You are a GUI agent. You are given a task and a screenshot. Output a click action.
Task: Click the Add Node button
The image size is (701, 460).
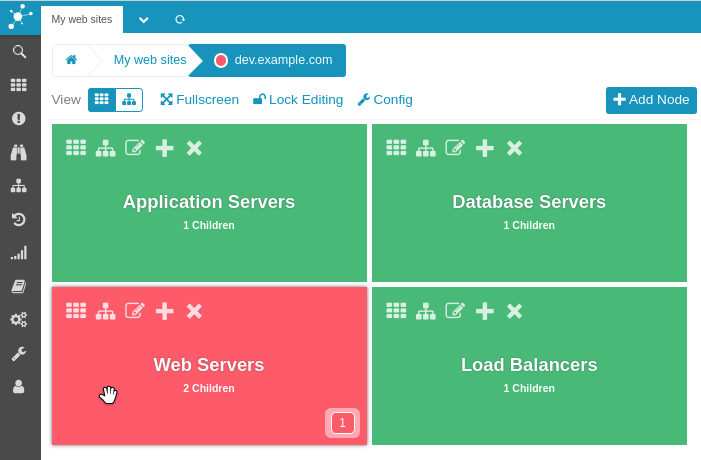(x=651, y=100)
